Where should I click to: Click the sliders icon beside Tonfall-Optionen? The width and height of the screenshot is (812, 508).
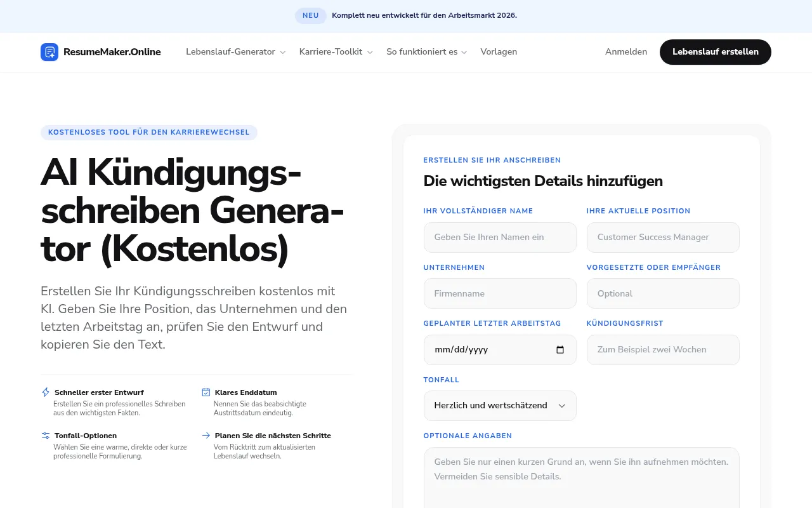point(46,436)
